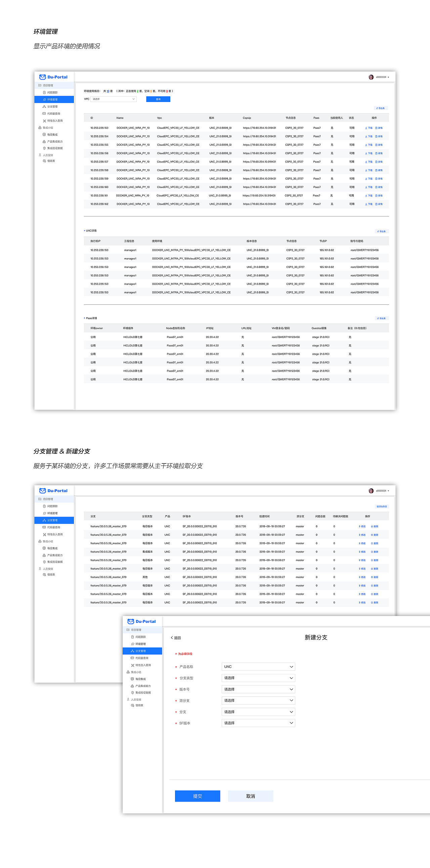Click 详情 detail icon for row 10.253.228.154
This screenshot has width=430, height=868.
(376, 137)
